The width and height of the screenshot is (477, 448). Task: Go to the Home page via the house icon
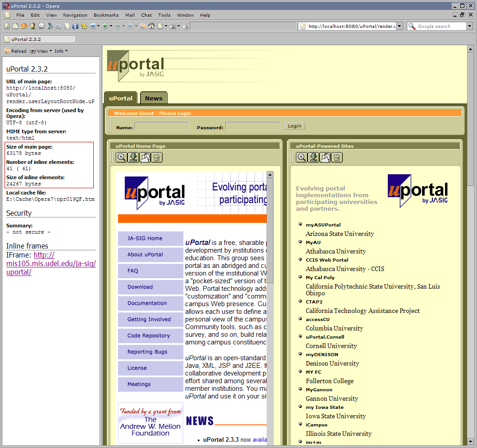click(151, 26)
